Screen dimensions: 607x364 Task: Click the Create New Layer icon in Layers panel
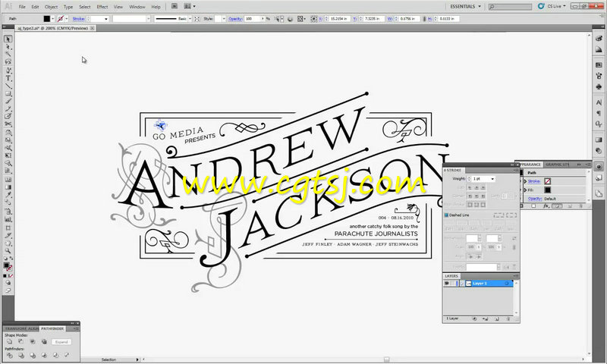point(498,318)
